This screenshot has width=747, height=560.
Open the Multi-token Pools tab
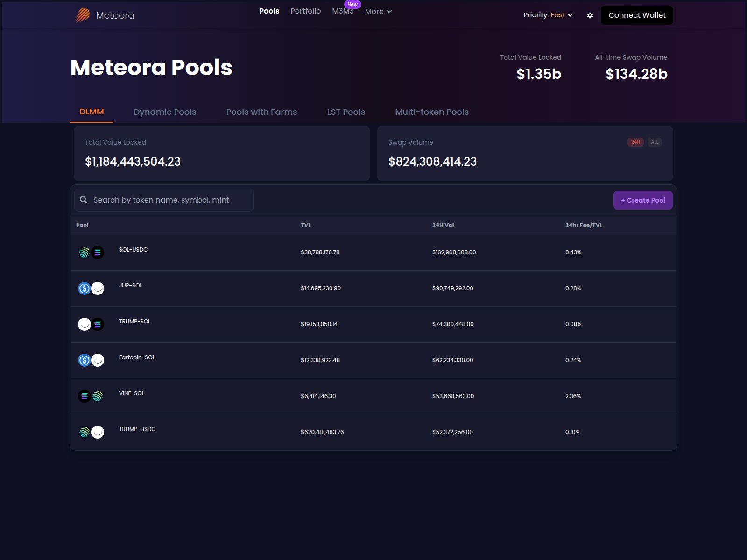[x=432, y=112]
